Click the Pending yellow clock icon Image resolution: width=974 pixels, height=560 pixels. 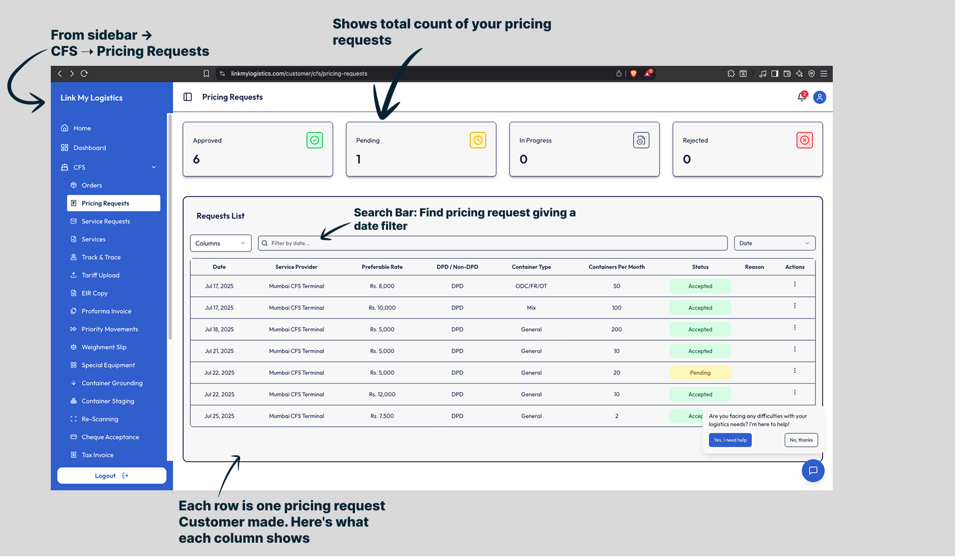[x=478, y=141]
